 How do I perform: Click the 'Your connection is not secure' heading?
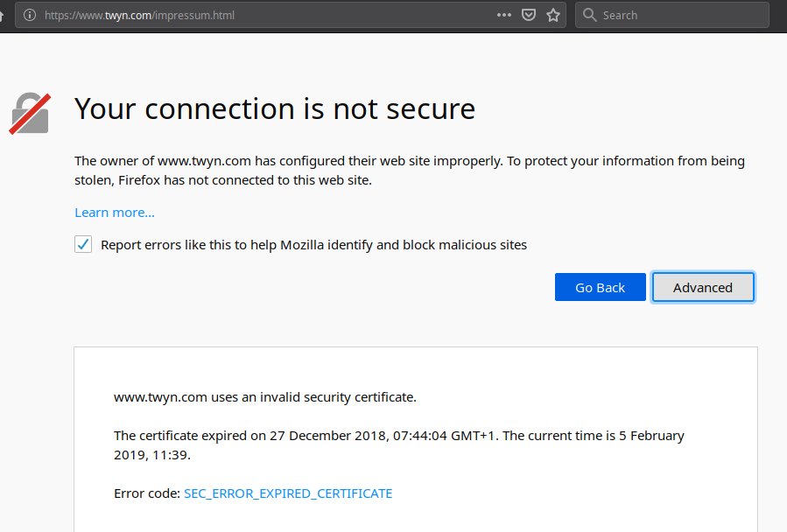pos(275,108)
